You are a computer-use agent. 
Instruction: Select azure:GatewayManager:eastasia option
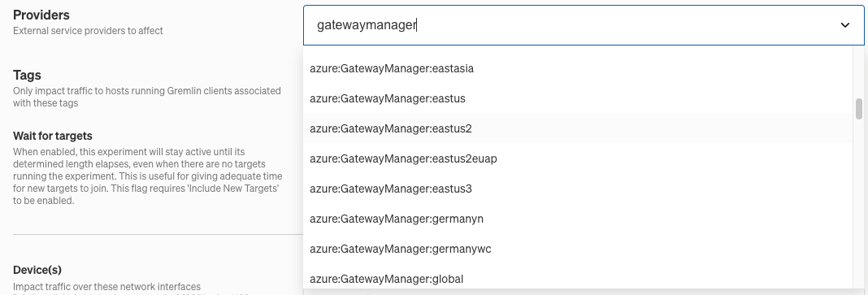click(x=577, y=68)
